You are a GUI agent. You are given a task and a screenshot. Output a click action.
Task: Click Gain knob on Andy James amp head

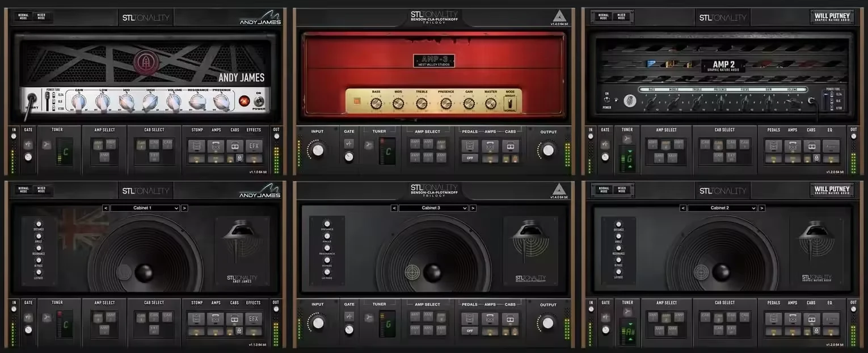coord(79,102)
